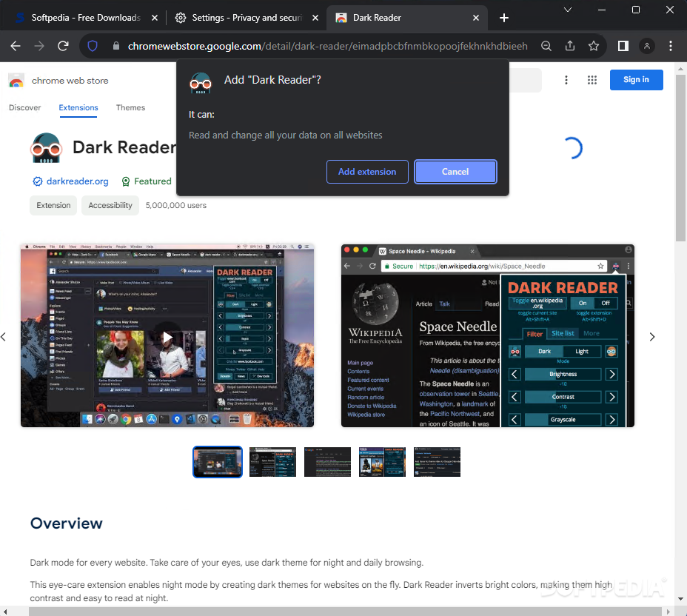This screenshot has width=687, height=616.
Task: Show the previous screenshot in carousel
Action: (x=4, y=337)
